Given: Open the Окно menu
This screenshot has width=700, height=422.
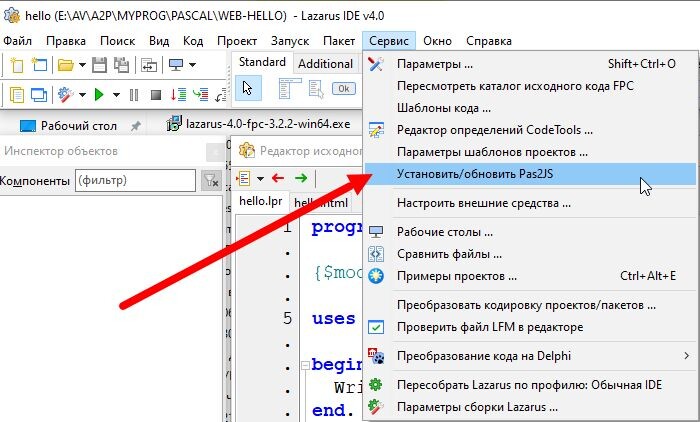Looking at the screenshot, I should point(437,41).
